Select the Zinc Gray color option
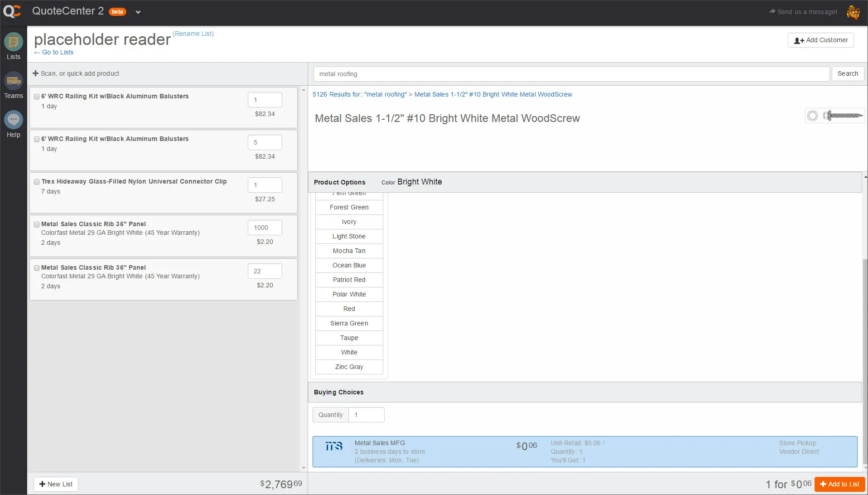Viewport: 868px width, 495px height. pyautogui.click(x=349, y=367)
